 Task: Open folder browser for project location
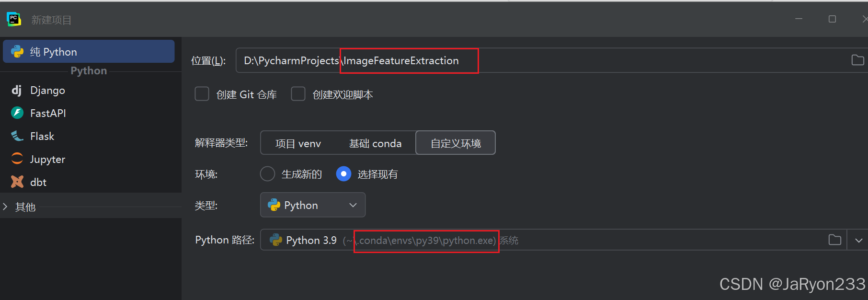coord(857,60)
